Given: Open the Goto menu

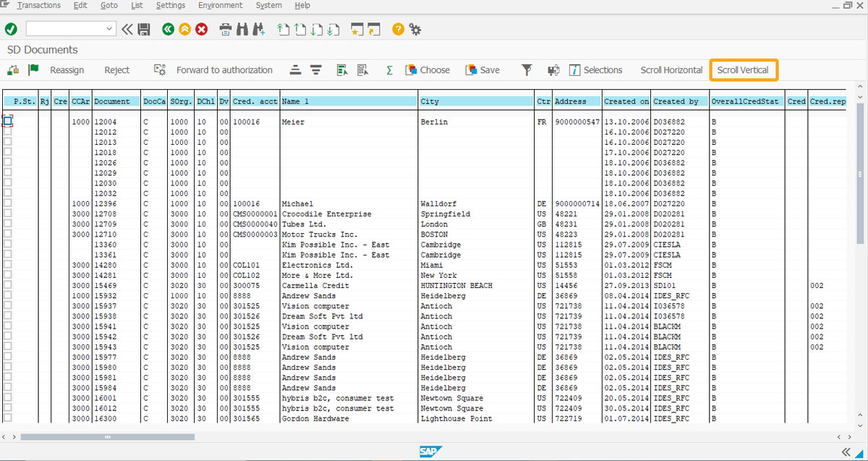Looking at the screenshot, I should pos(109,5).
